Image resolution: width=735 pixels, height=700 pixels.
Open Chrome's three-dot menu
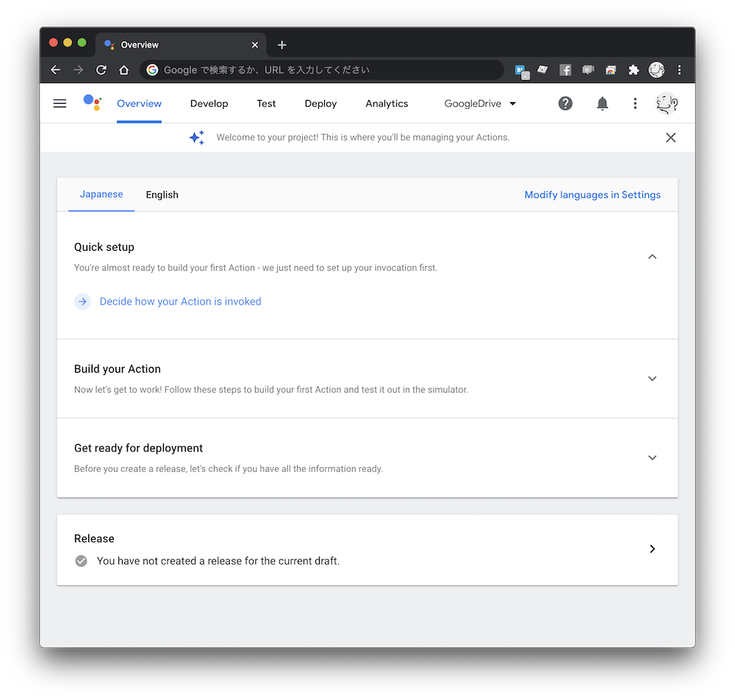679,70
